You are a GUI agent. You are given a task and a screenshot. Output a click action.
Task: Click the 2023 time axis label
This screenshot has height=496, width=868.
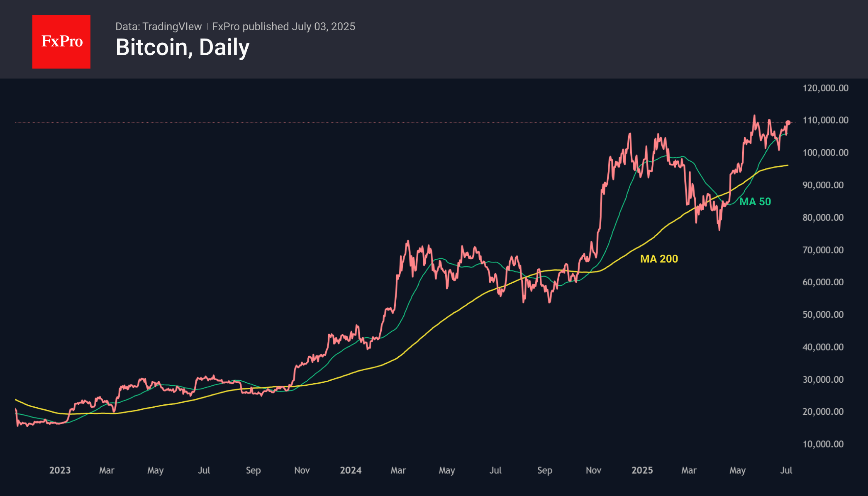coord(60,470)
